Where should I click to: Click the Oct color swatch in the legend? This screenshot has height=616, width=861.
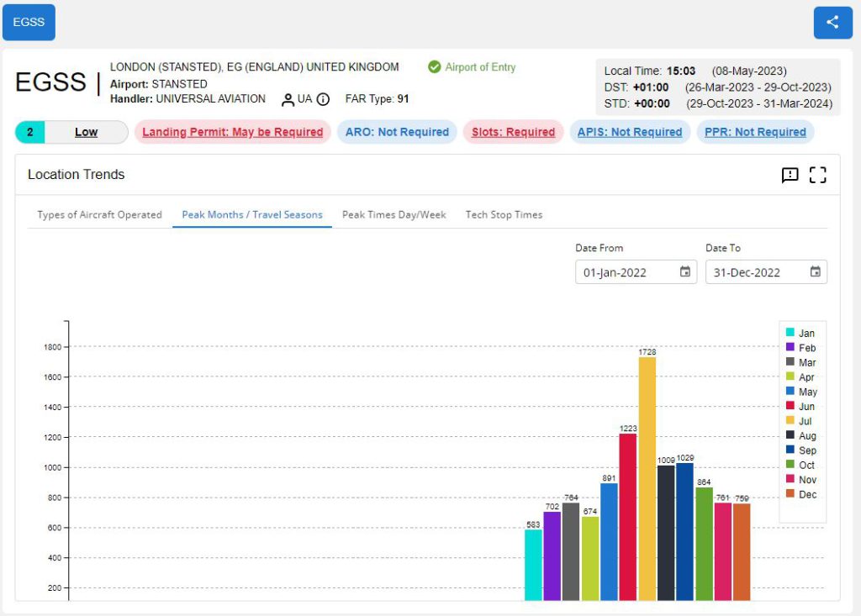(x=790, y=466)
